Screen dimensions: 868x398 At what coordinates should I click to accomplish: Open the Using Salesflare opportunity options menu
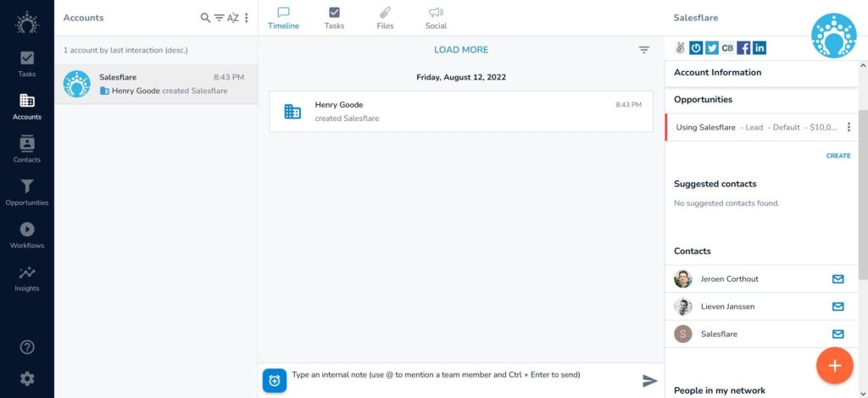coord(849,127)
